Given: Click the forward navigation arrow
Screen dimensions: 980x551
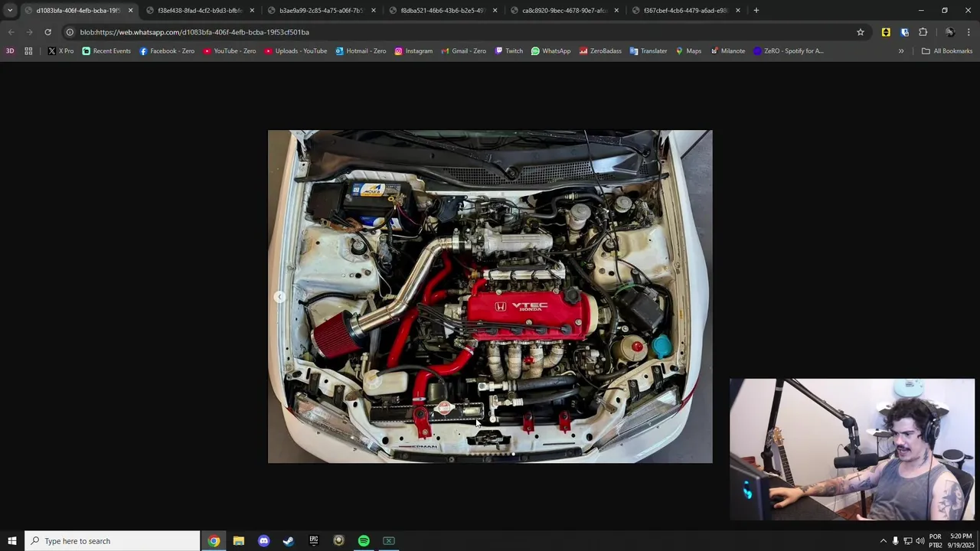Looking at the screenshot, I should coord(29,32).
